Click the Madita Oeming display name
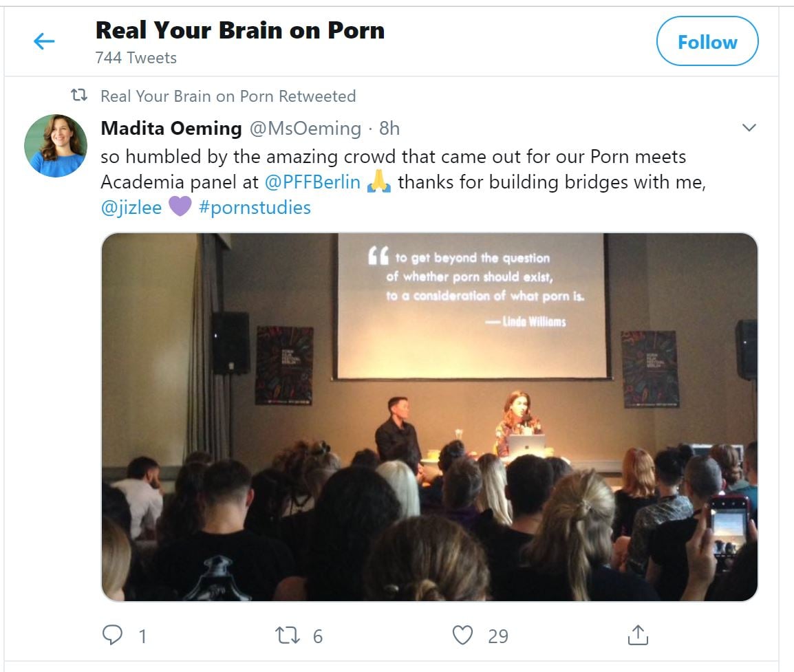This screenshot has height=672, width=794. [171, 129]
